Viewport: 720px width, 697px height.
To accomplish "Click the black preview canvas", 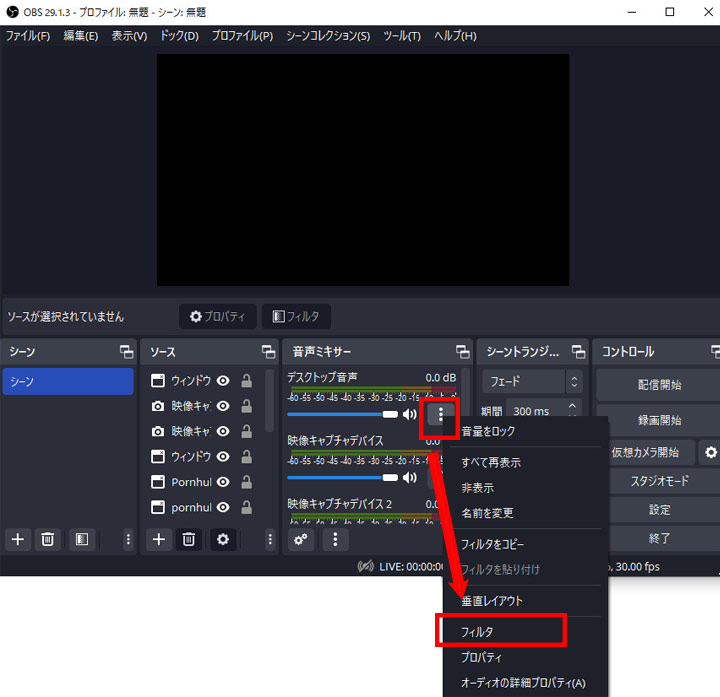I will [x=363, y=170].
